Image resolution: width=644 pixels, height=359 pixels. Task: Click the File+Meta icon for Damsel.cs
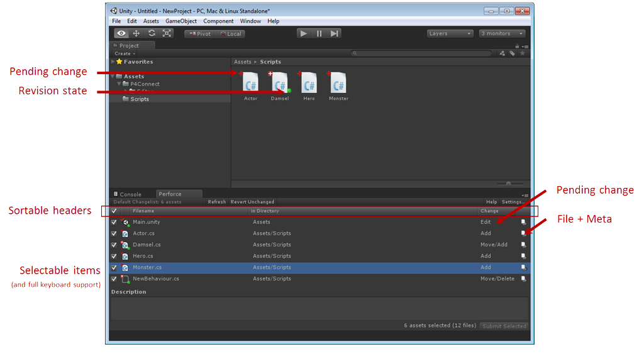coord(523,245)
